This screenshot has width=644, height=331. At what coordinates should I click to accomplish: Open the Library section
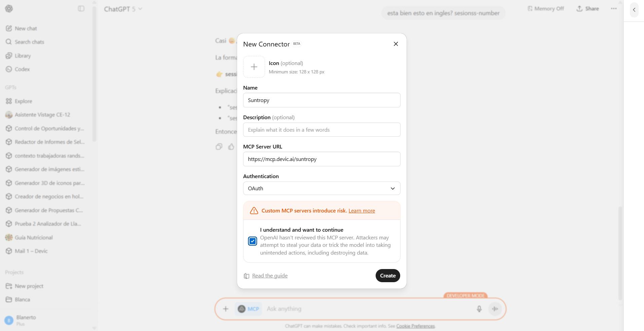tap(23, 56)
